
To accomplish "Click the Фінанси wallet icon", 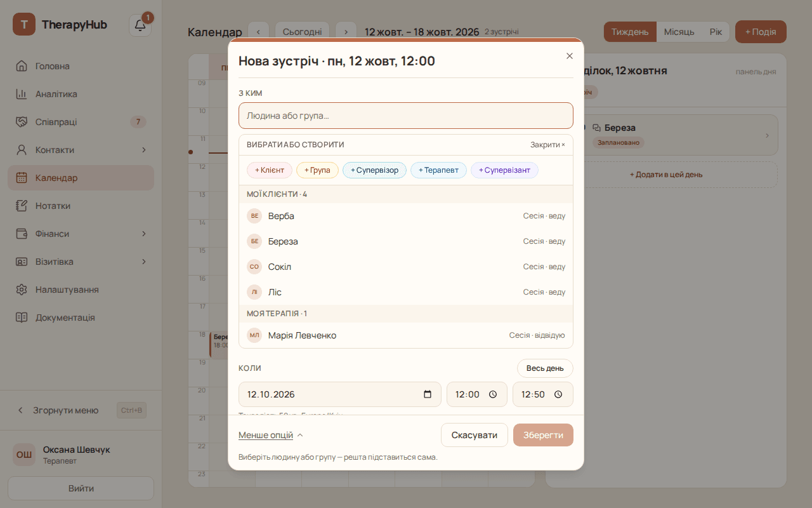I will click(x=22, y=234).
